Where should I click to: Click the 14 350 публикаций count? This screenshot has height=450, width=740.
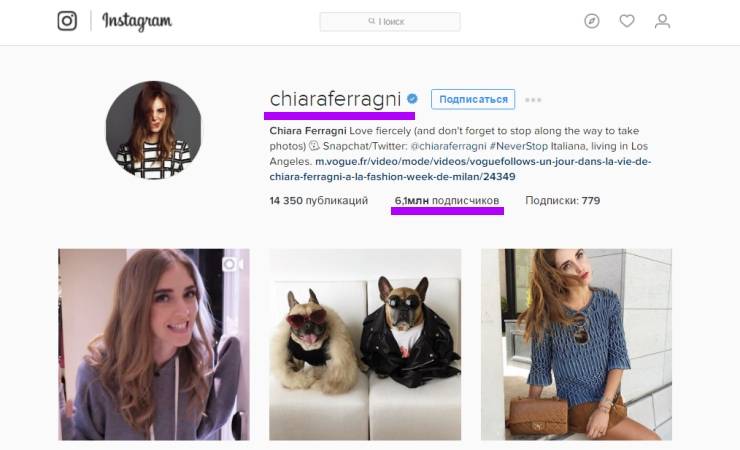click(319, 200)
